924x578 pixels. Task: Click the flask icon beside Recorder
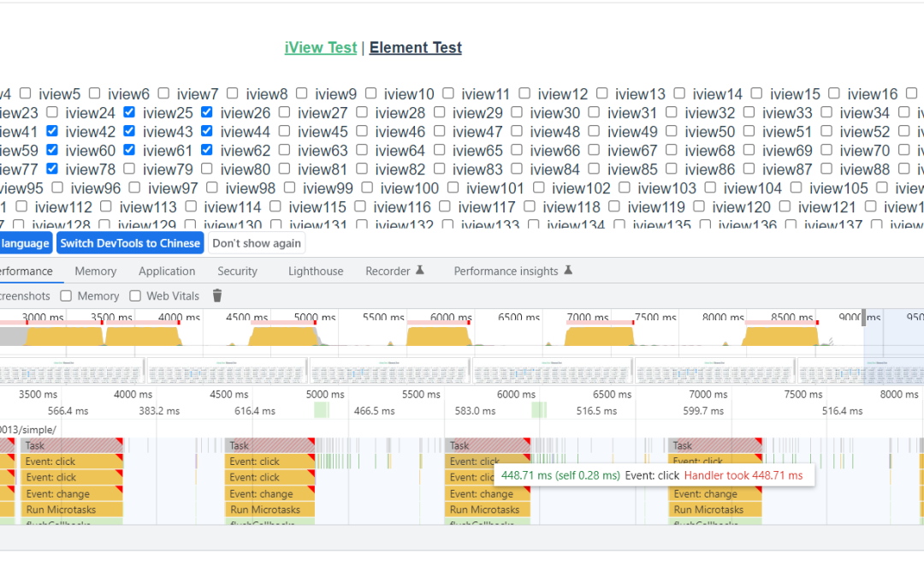(x=420, y=271)
